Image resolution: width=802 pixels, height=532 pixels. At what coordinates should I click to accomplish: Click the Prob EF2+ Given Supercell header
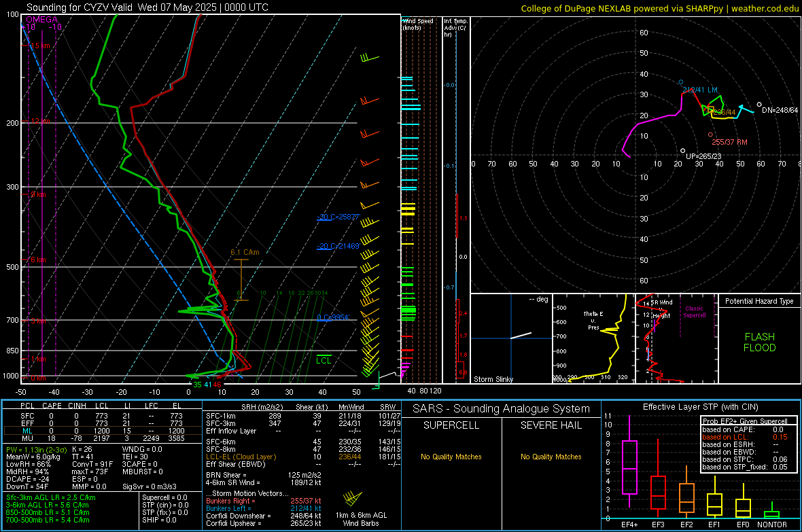tap(745, 421)
